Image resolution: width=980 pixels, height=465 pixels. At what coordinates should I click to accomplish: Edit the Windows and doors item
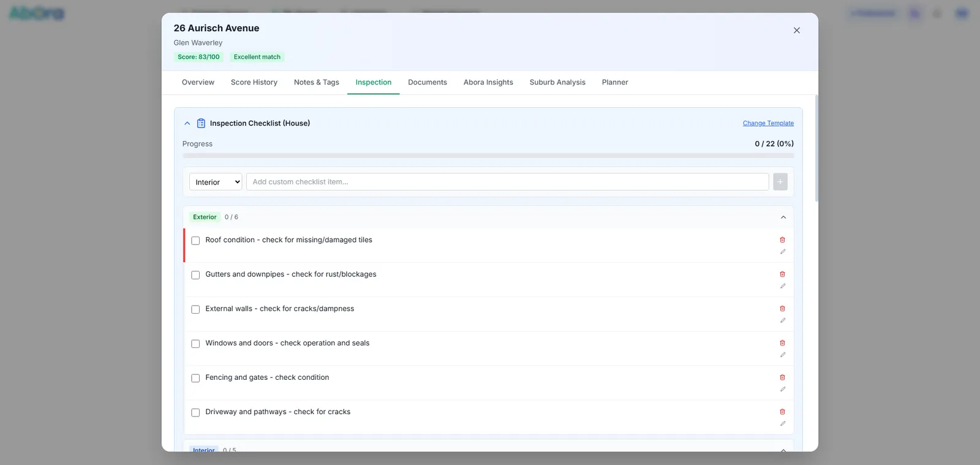(x=783, y=355)
